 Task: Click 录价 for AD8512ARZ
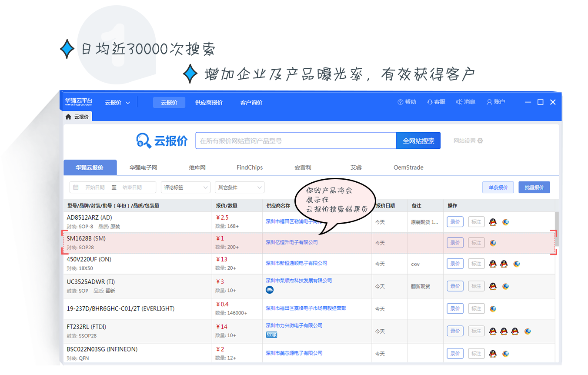pyautogui.click(x=455, y=222)
